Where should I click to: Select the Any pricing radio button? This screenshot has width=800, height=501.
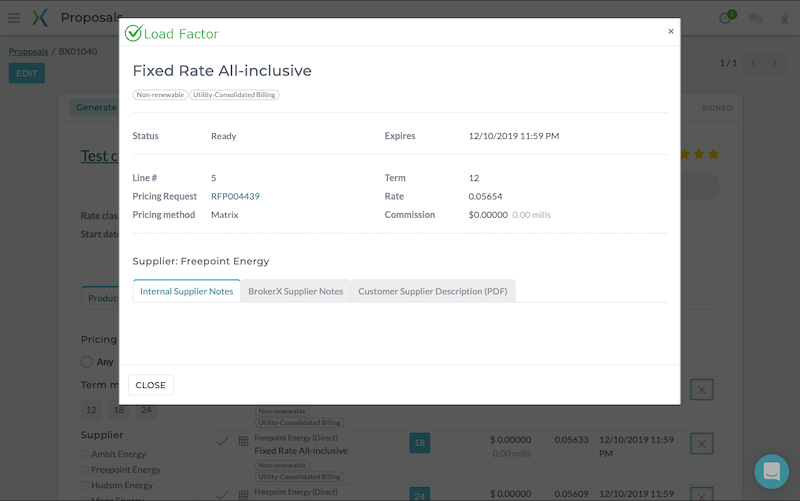[87, 362]
